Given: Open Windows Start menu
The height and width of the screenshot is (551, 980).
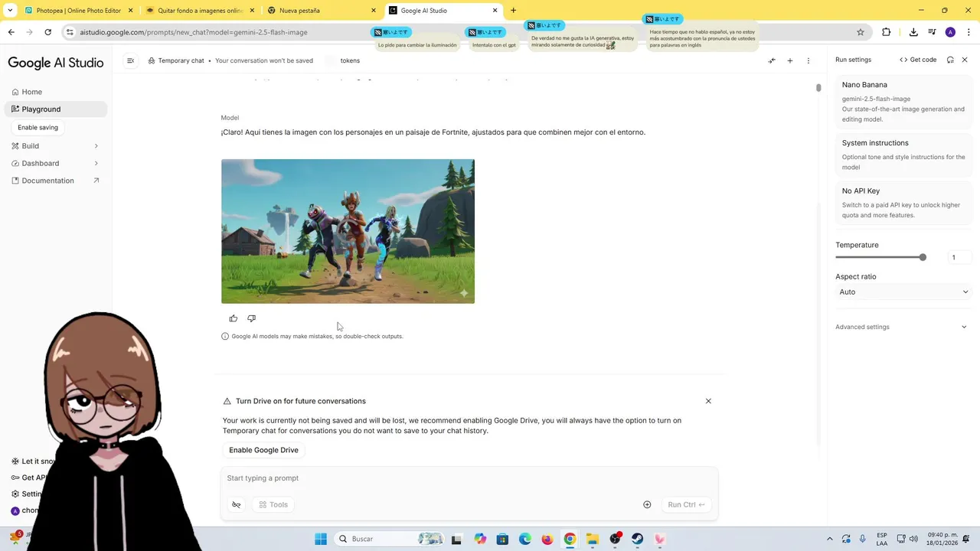Looking at the screenshot, I should point(321,539).
